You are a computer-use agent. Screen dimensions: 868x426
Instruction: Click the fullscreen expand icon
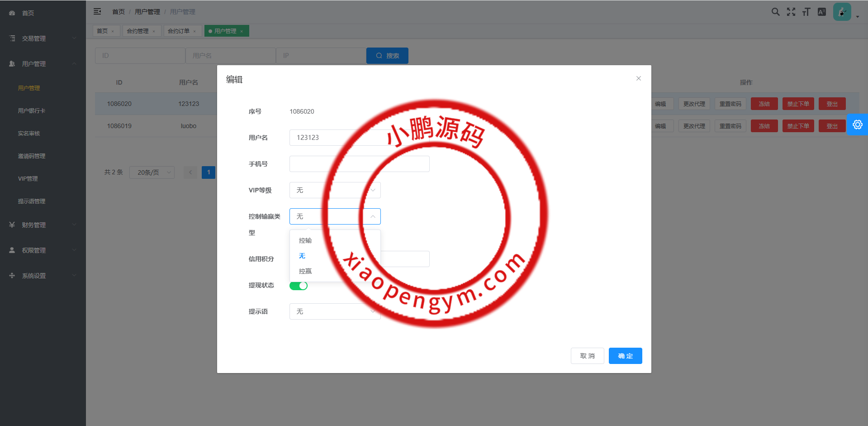click(791, 12)
